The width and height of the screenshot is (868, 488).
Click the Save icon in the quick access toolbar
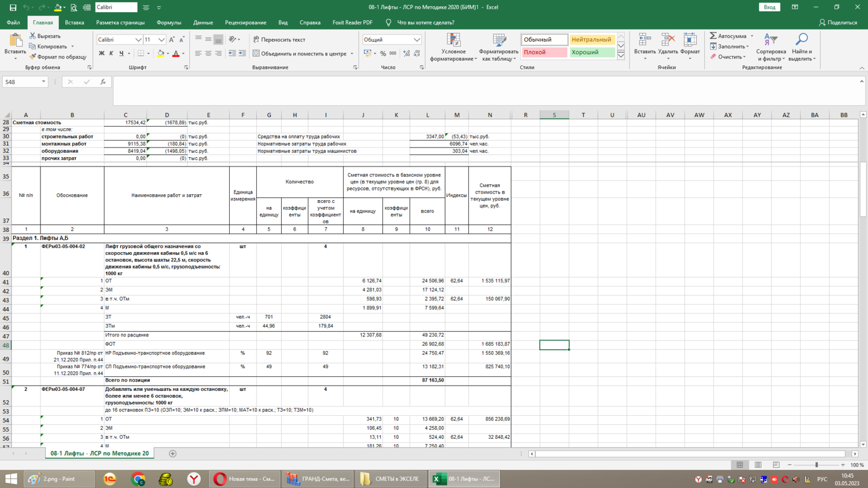13,8
